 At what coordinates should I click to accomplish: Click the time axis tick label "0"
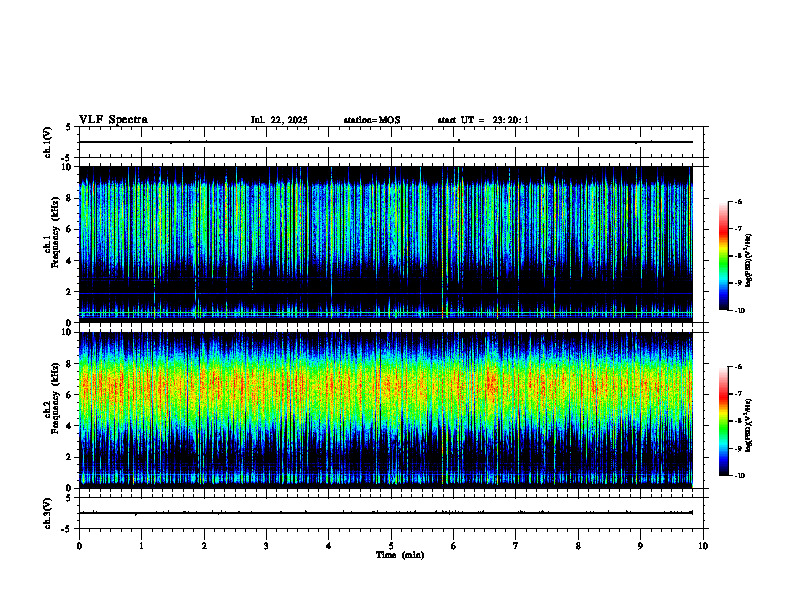coord(79,545)
